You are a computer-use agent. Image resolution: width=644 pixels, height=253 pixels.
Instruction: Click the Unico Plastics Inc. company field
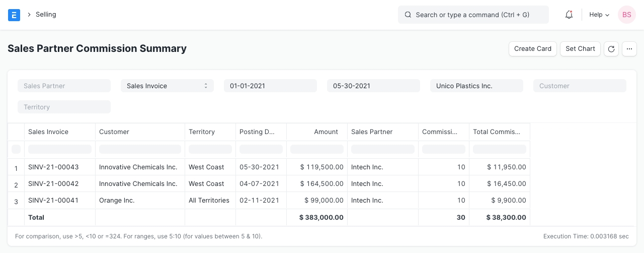coord(476,86)
